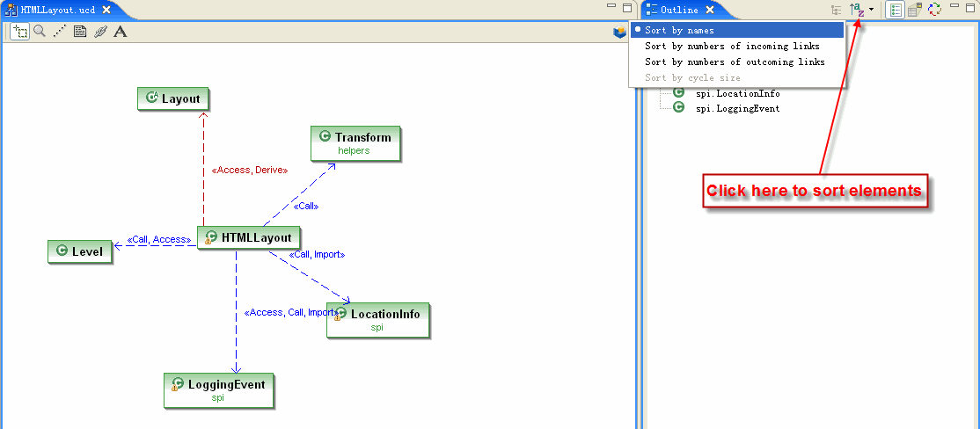The image size is (980, 429).
Task: Activate the zoom magnifier tool
Action: click(x=40, y=31)
